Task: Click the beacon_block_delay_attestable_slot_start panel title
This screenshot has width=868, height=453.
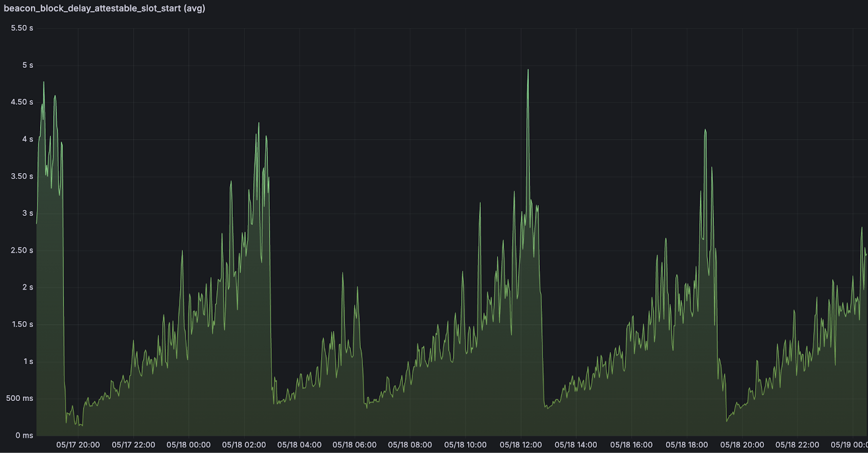Action: click(104, 8)
